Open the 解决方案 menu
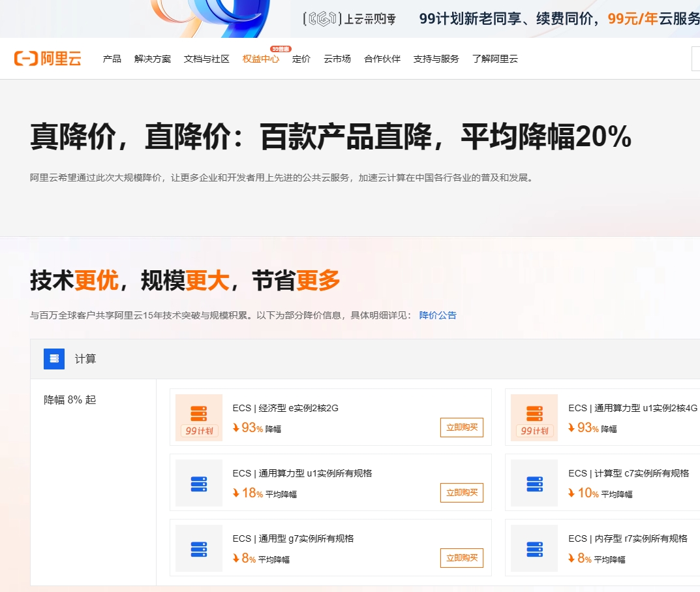Image resolution: width=700 pixels, height=592 pixels. click(x=153, y=59)
